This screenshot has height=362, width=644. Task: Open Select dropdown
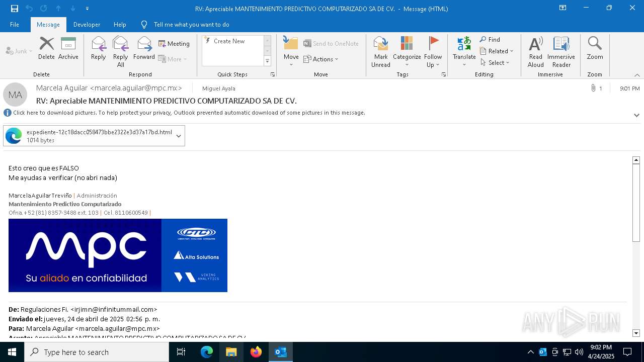coord(495,62)
